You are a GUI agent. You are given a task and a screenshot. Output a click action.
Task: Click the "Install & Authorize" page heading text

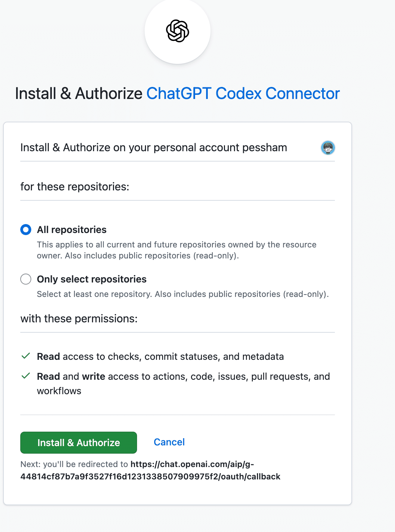point(79,93)
